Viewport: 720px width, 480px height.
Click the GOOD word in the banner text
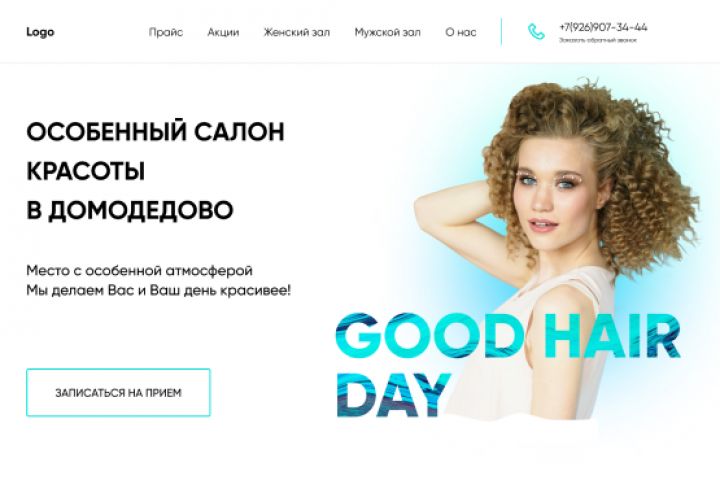pyautogui.click(x=430, y=335)
